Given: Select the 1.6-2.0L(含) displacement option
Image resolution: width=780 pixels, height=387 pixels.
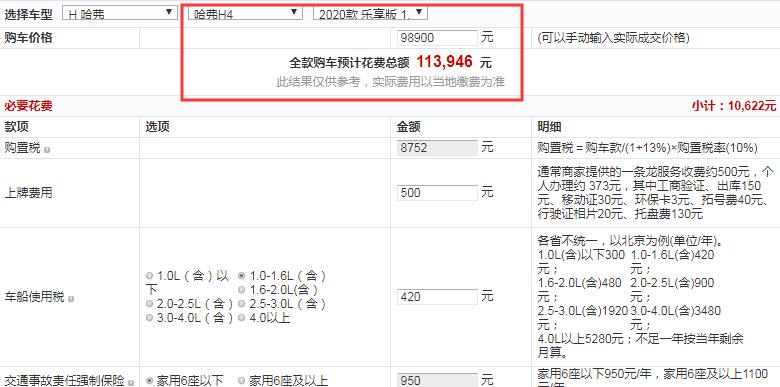Looking at the screenshot, I should point(242,290).
